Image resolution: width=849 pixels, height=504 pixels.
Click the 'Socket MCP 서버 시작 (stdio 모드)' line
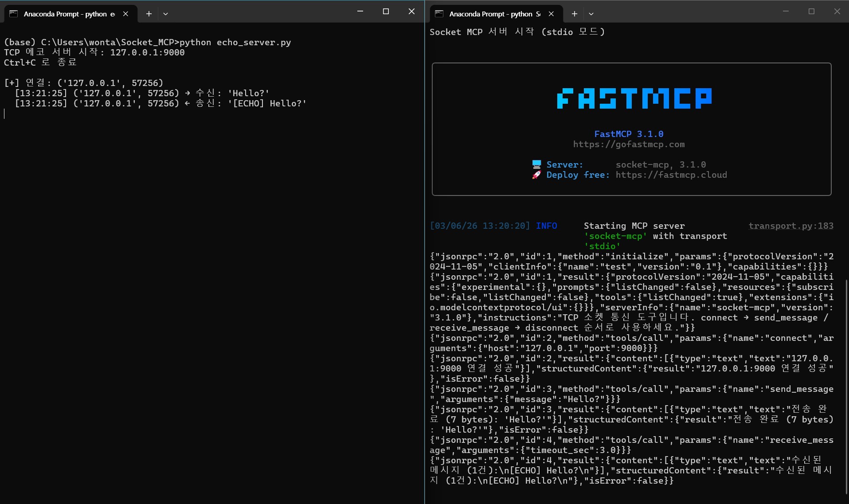pos(517,32)
